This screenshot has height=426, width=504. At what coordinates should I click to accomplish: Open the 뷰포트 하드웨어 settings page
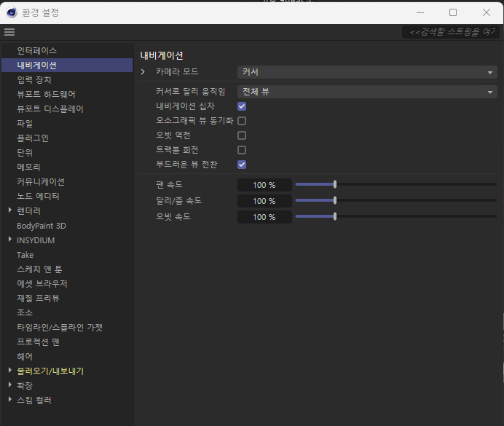tap(46, 94)
